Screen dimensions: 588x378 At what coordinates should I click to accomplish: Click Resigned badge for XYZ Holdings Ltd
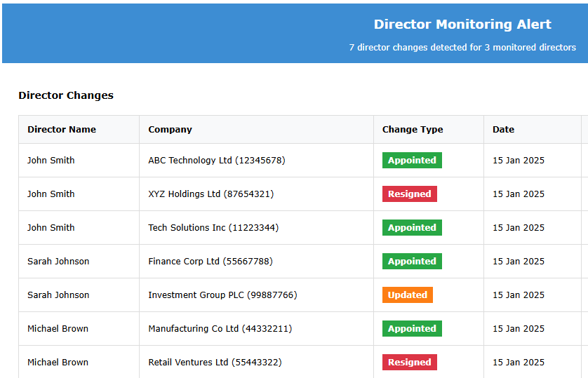(x=409, y=194)
